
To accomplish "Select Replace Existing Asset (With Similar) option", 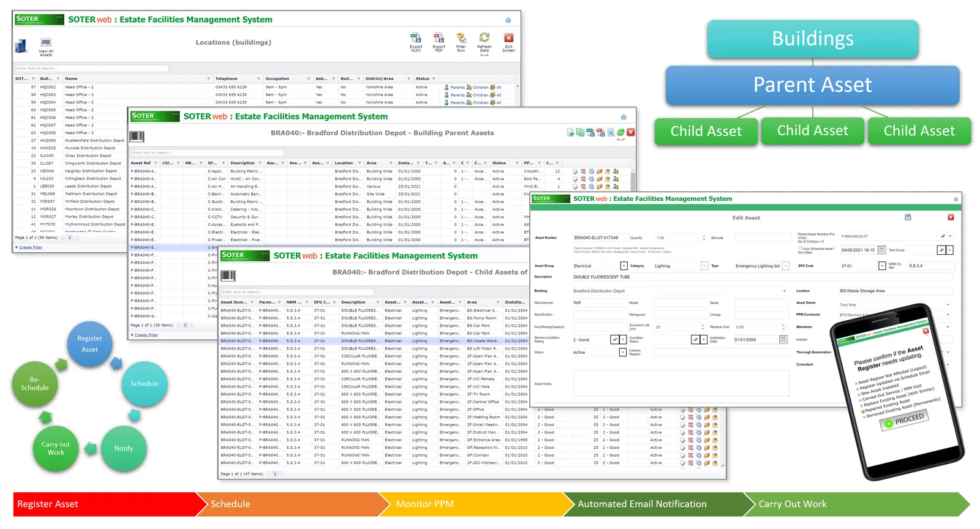I will pos(899,397).
